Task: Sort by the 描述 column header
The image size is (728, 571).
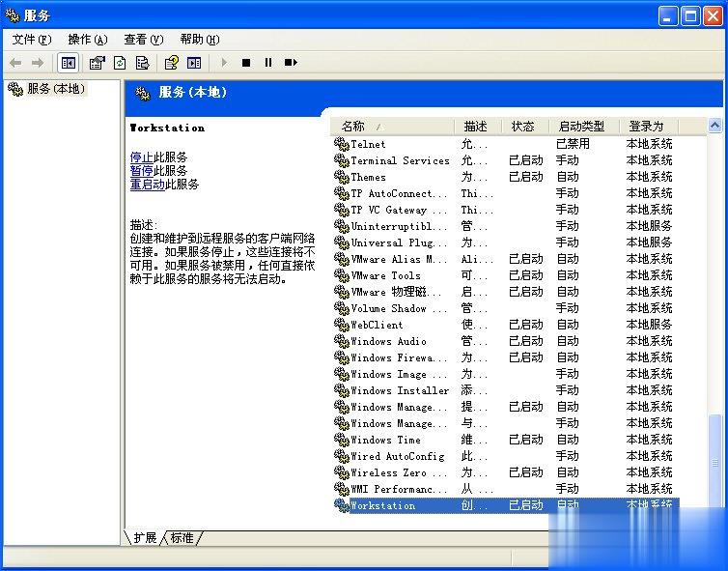Action: [x=478, y=126]
